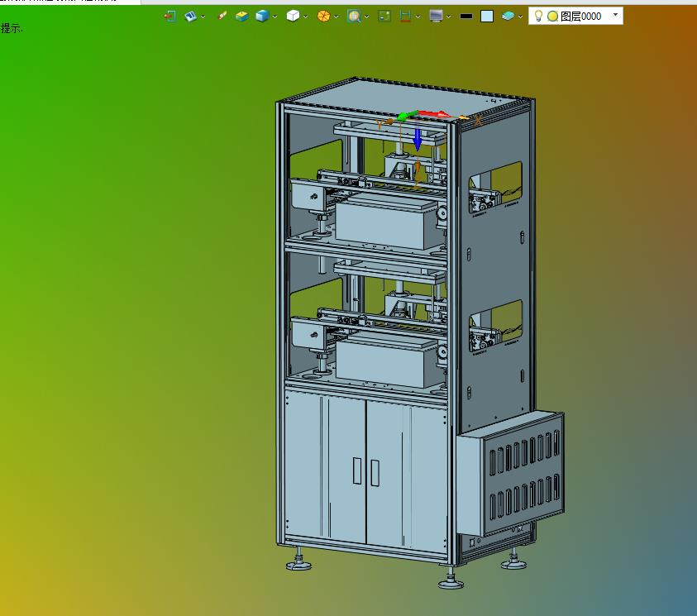Image resolution: width=697 pixels, height=616 pixels.
Task: Click the blue book view-settings icon
Action: [190, 17]
